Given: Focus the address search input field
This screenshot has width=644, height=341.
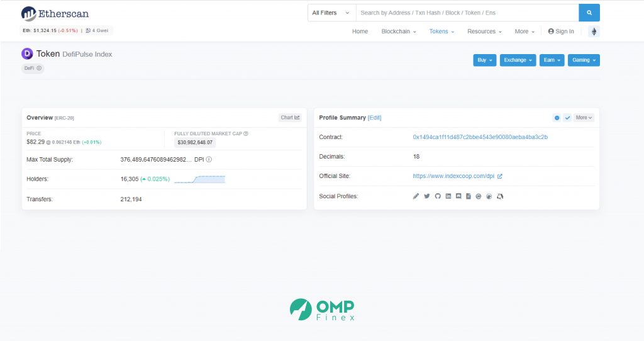Looking at the screenshot, I should (467, 13).
